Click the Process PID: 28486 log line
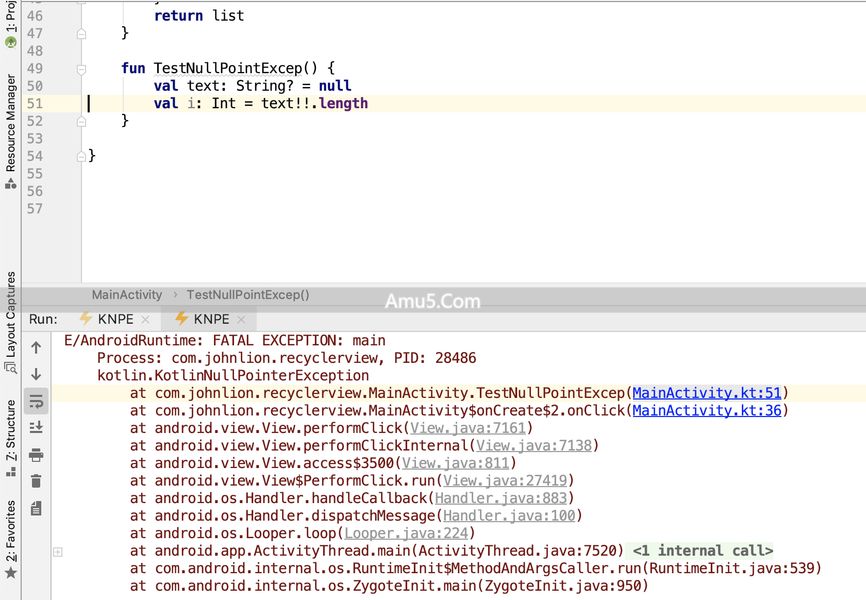The height and width of the screenshot is (600, 866). pos(287,358)
